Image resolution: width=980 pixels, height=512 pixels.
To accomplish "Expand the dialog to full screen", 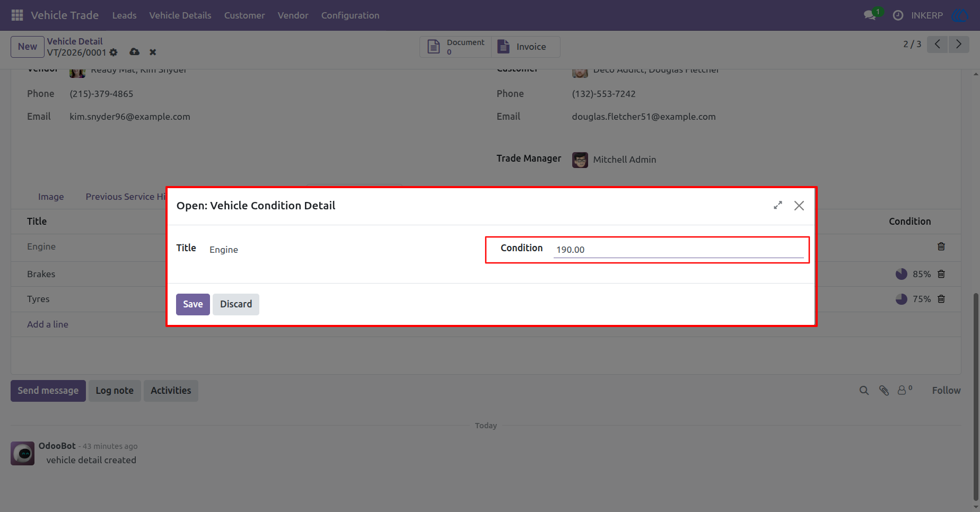I will tap(778, 205).
